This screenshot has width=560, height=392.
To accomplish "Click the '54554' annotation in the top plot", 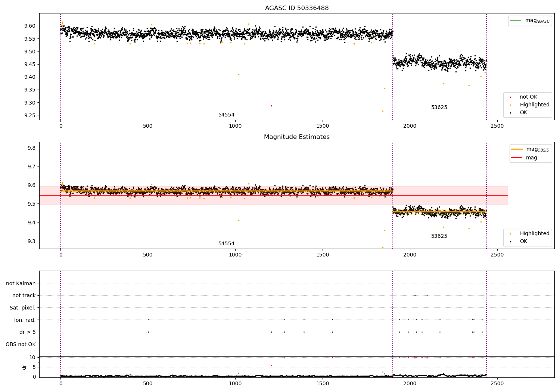I will pos(226,115).
